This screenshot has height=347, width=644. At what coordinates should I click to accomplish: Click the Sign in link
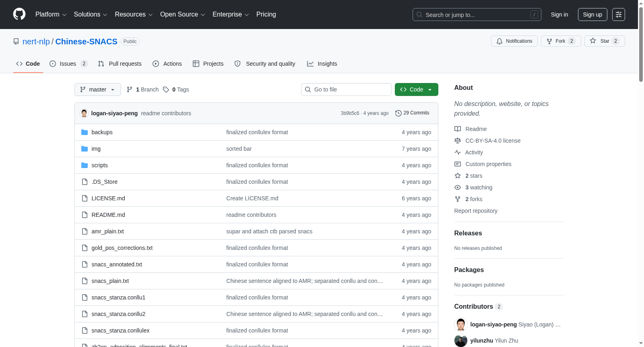click(x=559, y=15)
